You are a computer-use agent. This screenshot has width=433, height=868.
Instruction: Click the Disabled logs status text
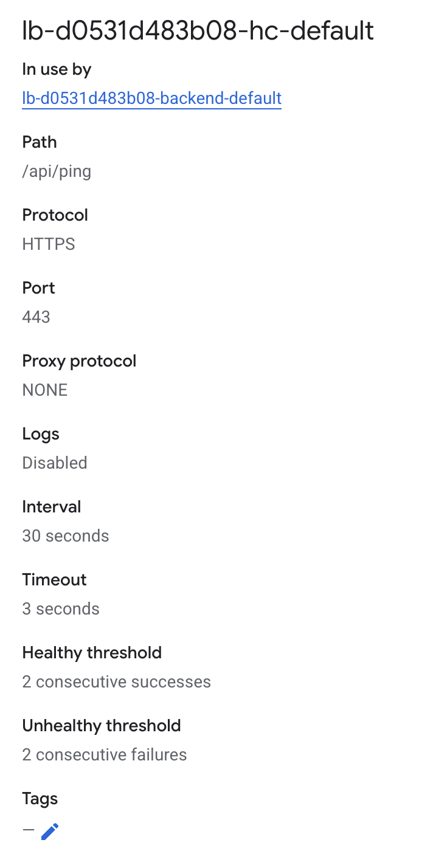click(x=55, y=463)
